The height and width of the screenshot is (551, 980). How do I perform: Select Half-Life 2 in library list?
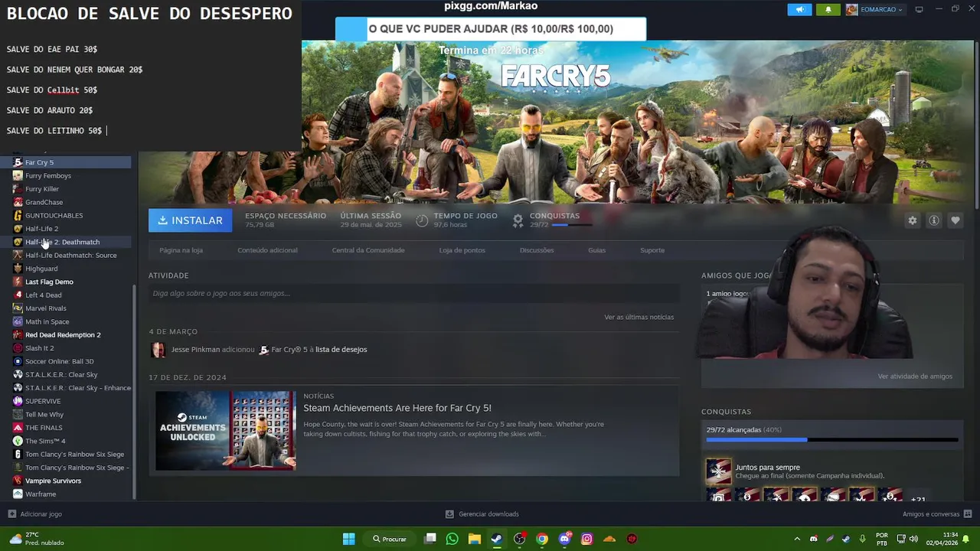66,229
